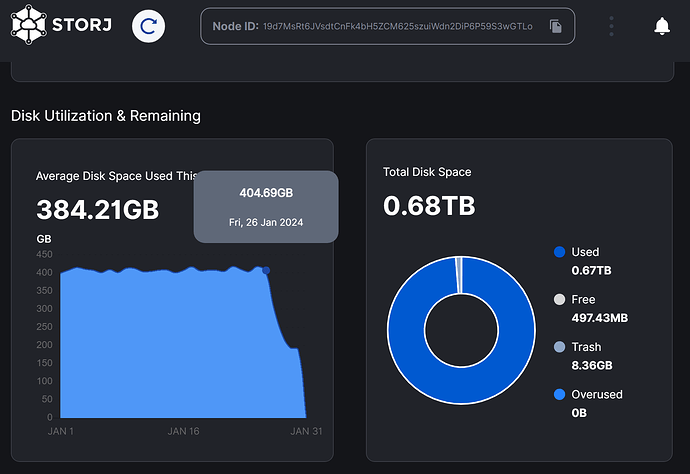Open the notifications bell
The image size is (690, 474).
click(x=661, y=26)
